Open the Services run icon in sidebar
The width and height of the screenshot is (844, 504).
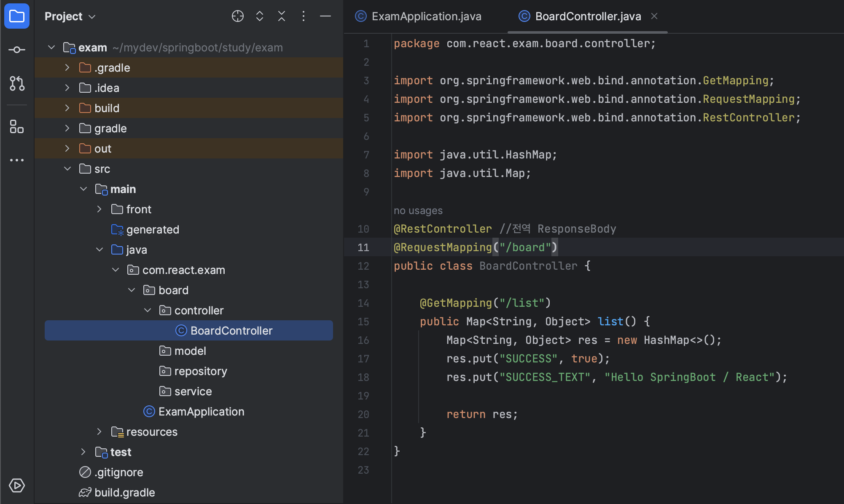(x=17, y=485)
